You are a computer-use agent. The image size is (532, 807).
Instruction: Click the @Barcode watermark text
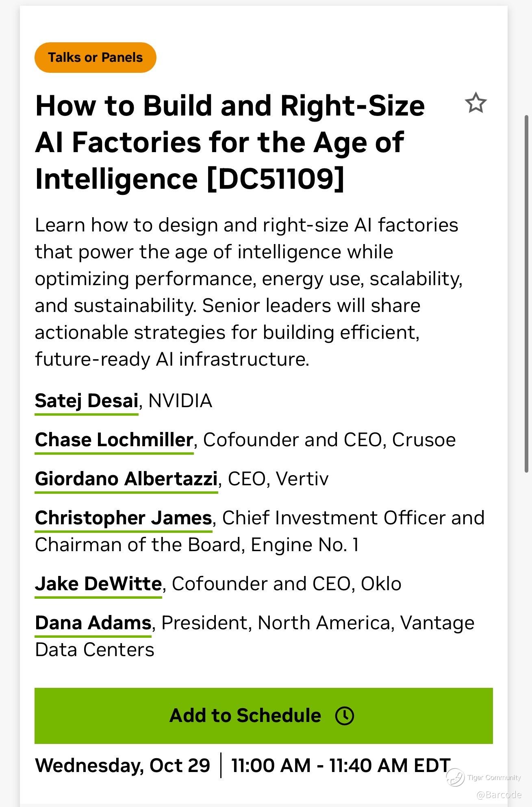(x=499, y=794)
